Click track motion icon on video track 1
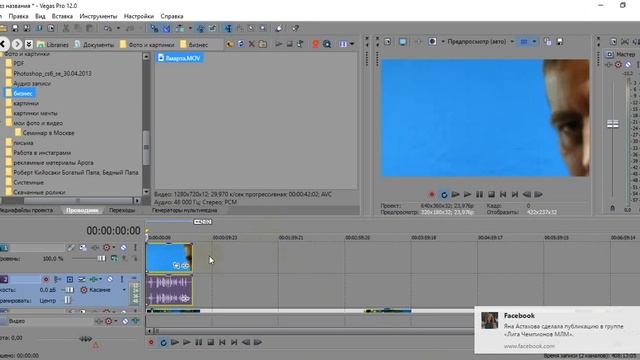This screenshot has height=360, width=640. click(83, 247)
